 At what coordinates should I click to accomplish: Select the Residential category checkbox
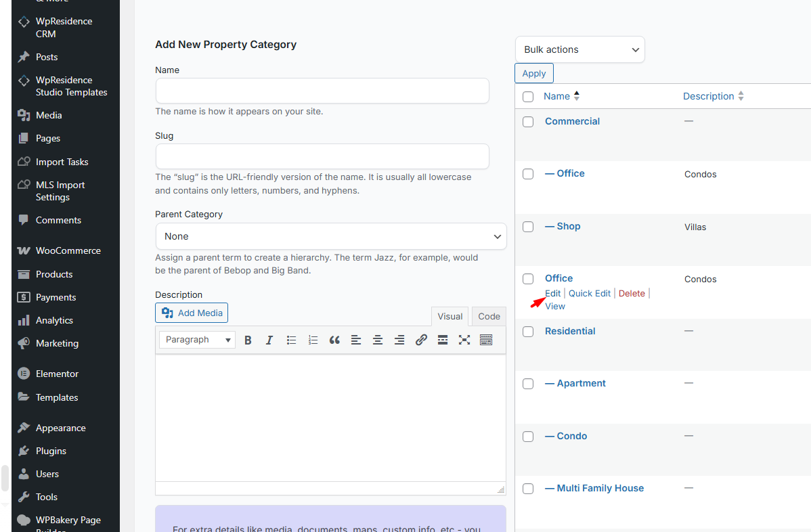click(x=528, y=332)
